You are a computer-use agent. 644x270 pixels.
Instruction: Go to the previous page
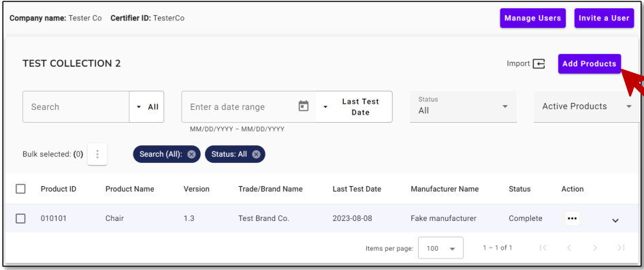point(569,247)
